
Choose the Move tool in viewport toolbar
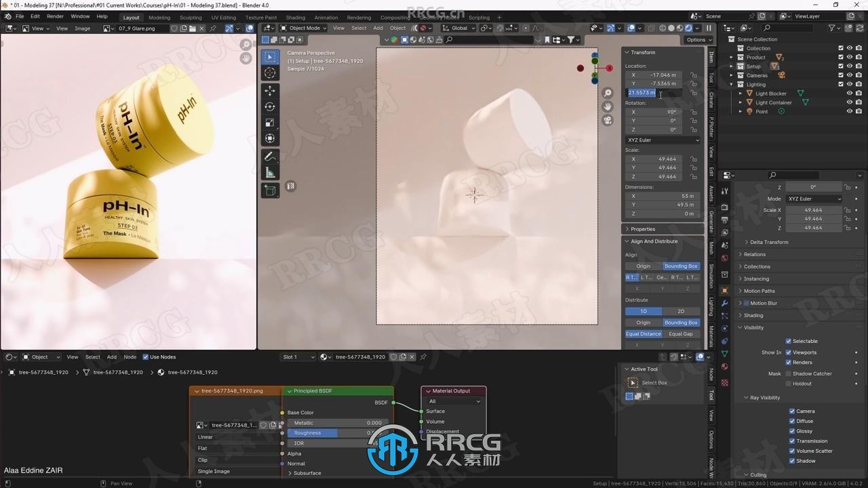[x=270, y=91]
